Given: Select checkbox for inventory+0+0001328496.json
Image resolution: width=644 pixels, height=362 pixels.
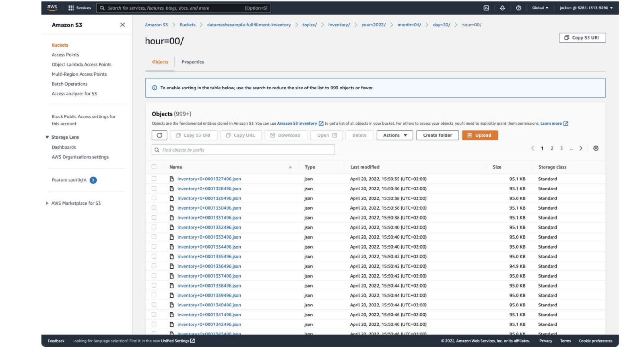Looking at the screenshot, I should [154, 188].
